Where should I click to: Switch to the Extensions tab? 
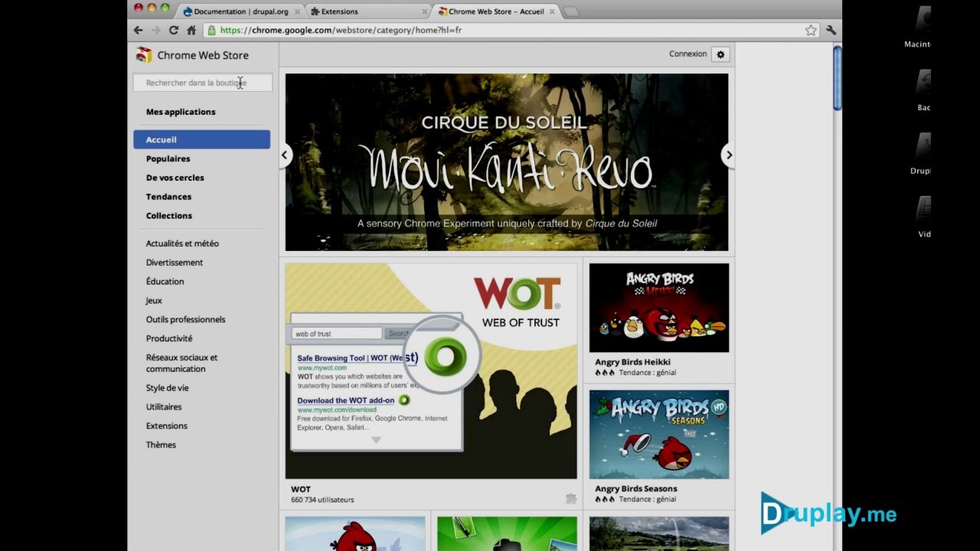(x=367, y=11)
